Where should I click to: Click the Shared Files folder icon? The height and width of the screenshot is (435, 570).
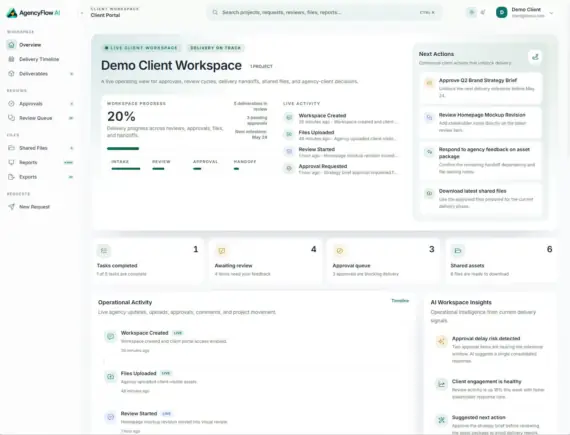pos(11,148)
